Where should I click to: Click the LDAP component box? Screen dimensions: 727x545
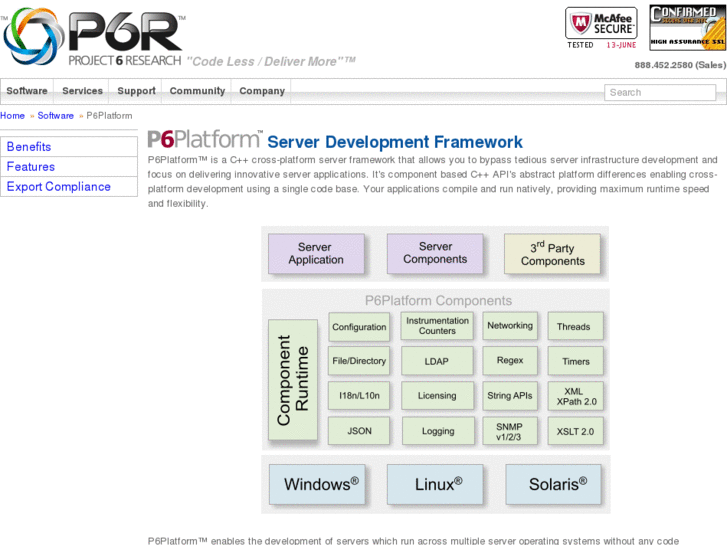pyautogui.click(x=437, y=361)
